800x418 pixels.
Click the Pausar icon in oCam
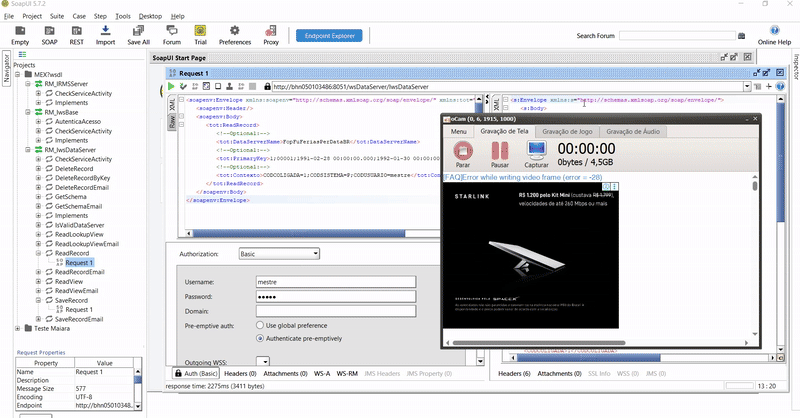(499, 151)
